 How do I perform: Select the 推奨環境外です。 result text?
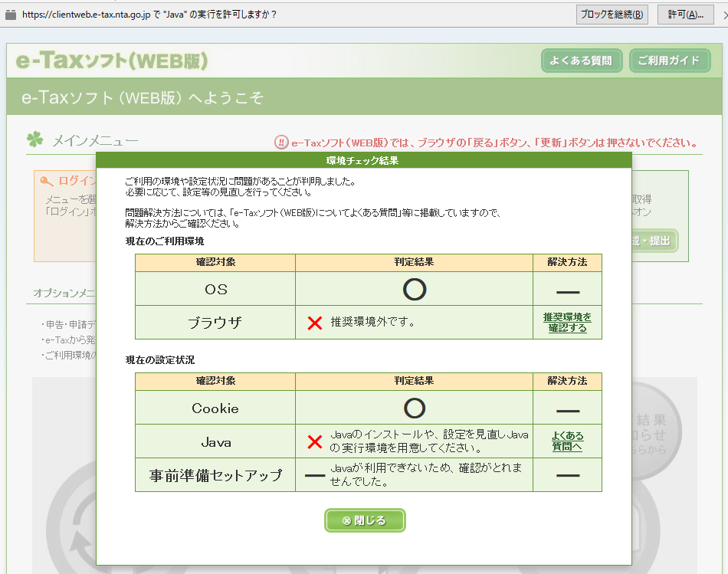tap(372, 322)
